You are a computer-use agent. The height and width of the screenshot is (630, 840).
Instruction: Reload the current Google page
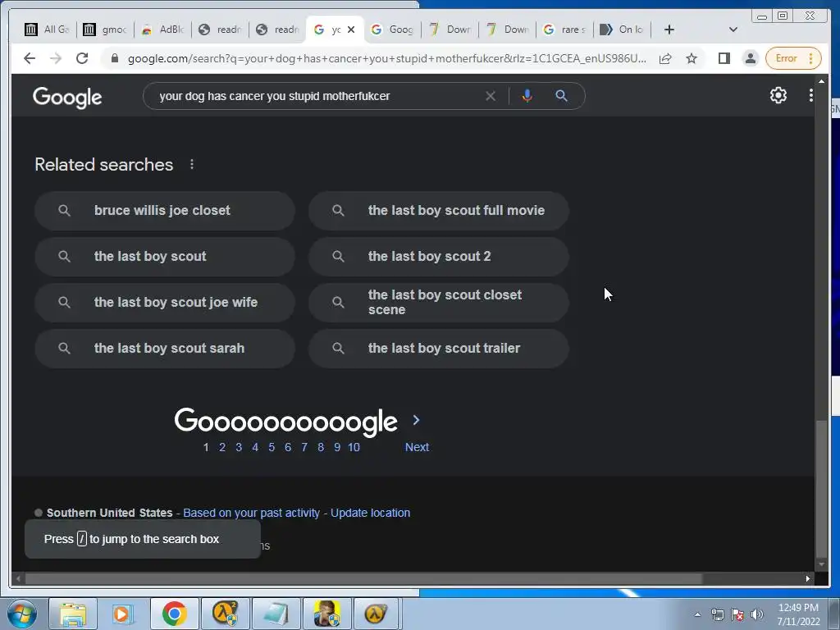[x=82, y=58]
